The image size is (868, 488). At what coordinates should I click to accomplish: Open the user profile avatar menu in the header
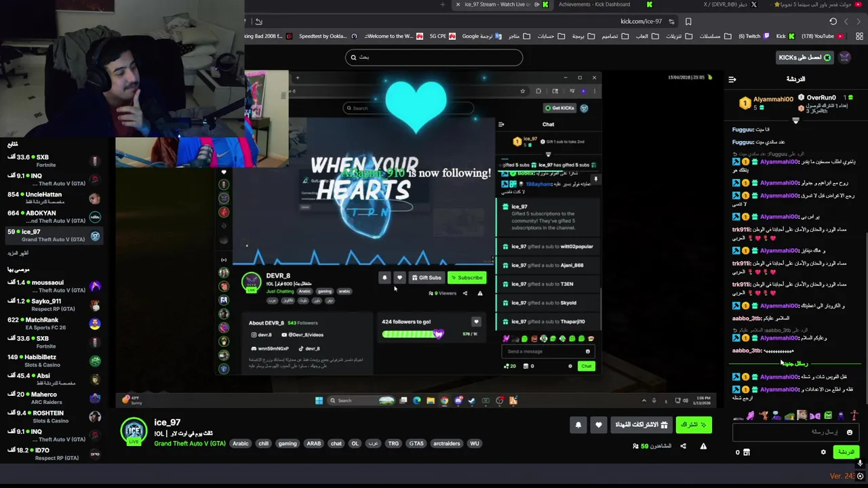[x=844, y=58]
